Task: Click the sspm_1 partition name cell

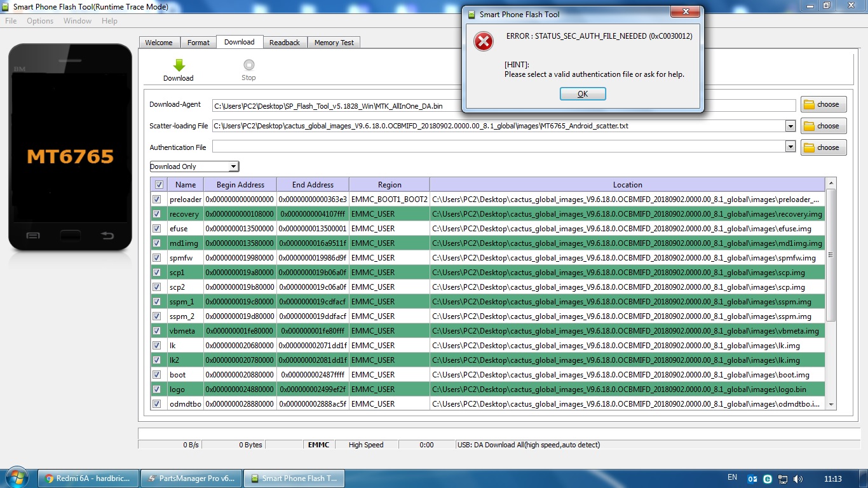Action: point(186,302)
